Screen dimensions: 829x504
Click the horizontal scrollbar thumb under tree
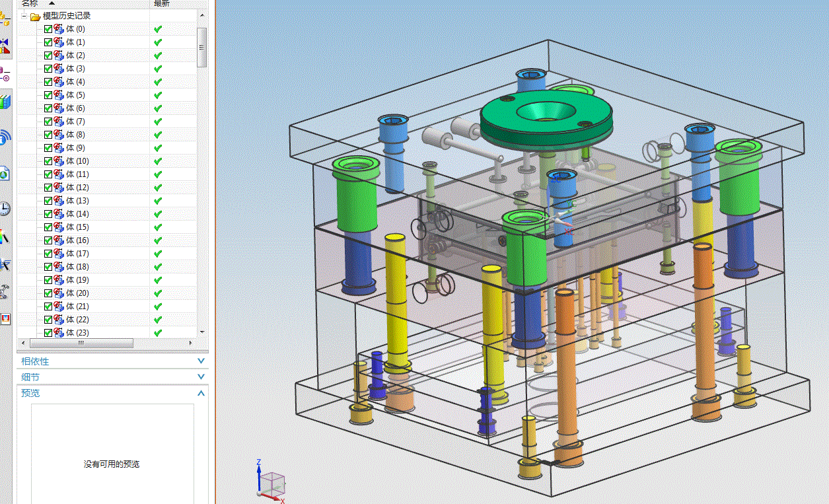[81, 343]
